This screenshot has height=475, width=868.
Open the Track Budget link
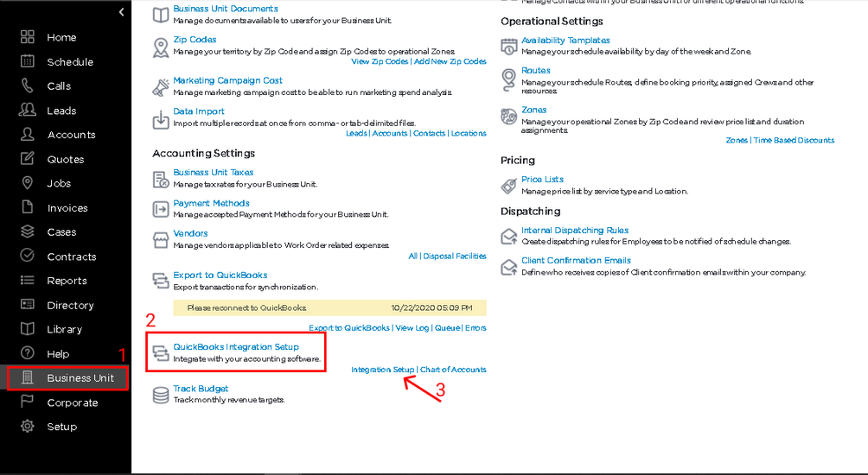[x=201, y=389]
